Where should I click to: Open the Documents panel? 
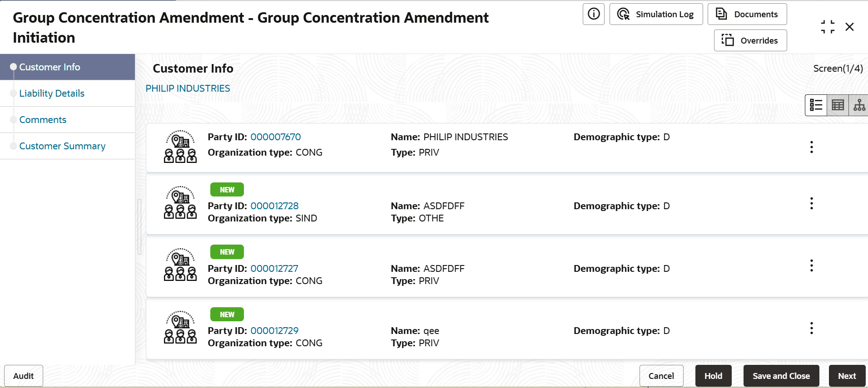[x=747, y=14]
